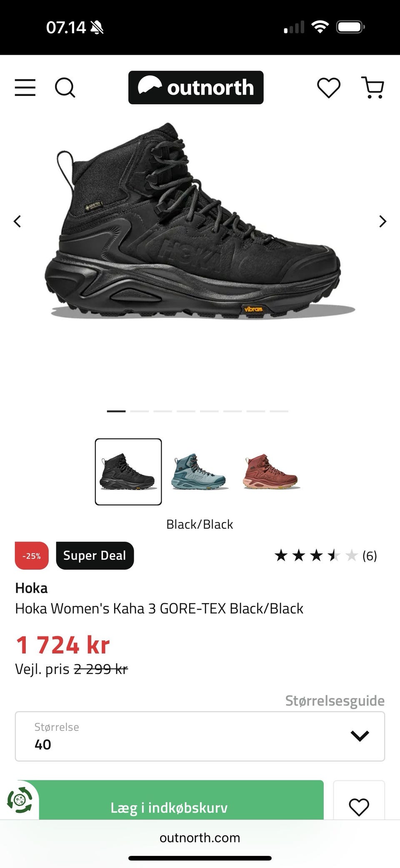This screenshot has height=868, width=400.
Task: Tap the search magnifier icon
Action: pyautogui.click(x=65, y=88)
